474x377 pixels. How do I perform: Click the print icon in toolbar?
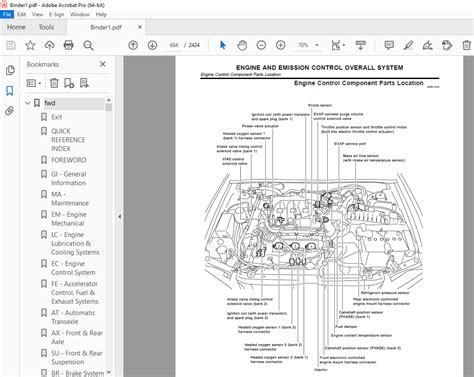69,45
